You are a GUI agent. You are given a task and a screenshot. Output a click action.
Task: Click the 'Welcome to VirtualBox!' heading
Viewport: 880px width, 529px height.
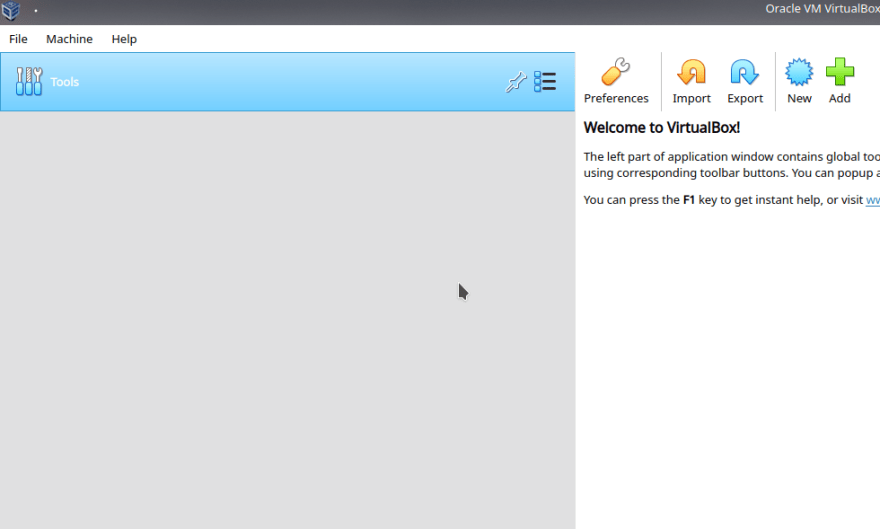(662, 128)
